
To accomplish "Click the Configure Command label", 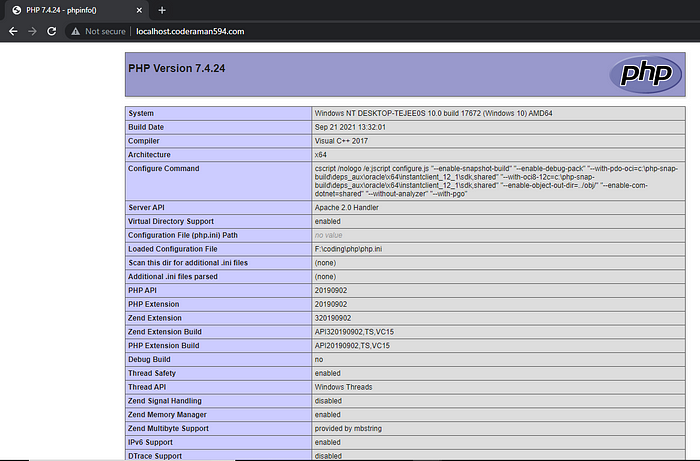I will [164, 169].
